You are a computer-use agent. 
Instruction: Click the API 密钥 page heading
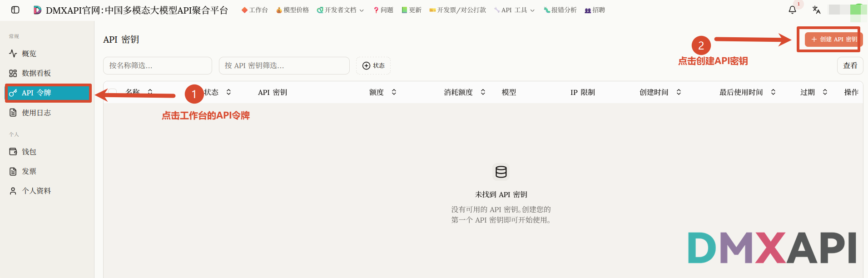coord(121,40)
